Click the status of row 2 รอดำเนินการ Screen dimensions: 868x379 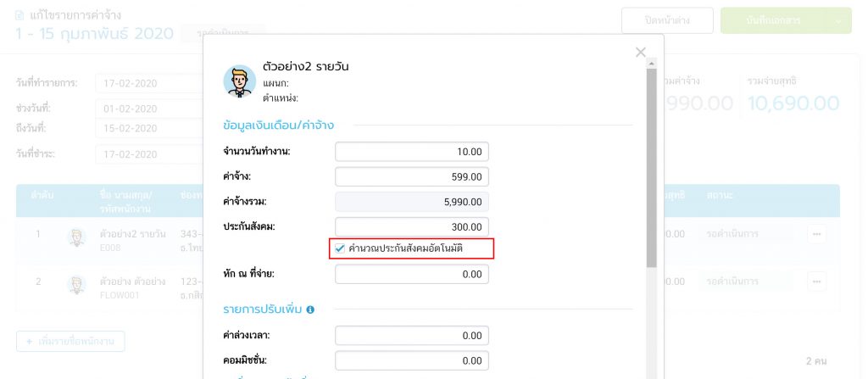pos(744,282)
